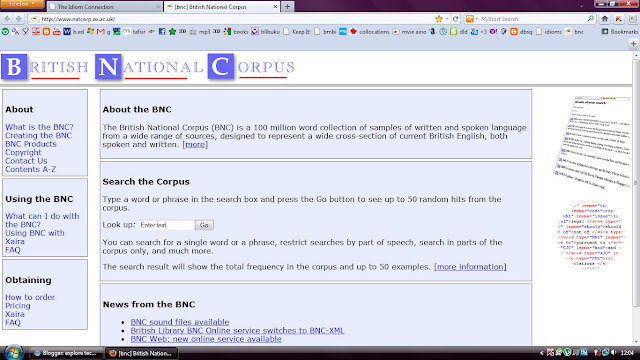Open the 'collocations' bookmark

[x=369, y=31]
